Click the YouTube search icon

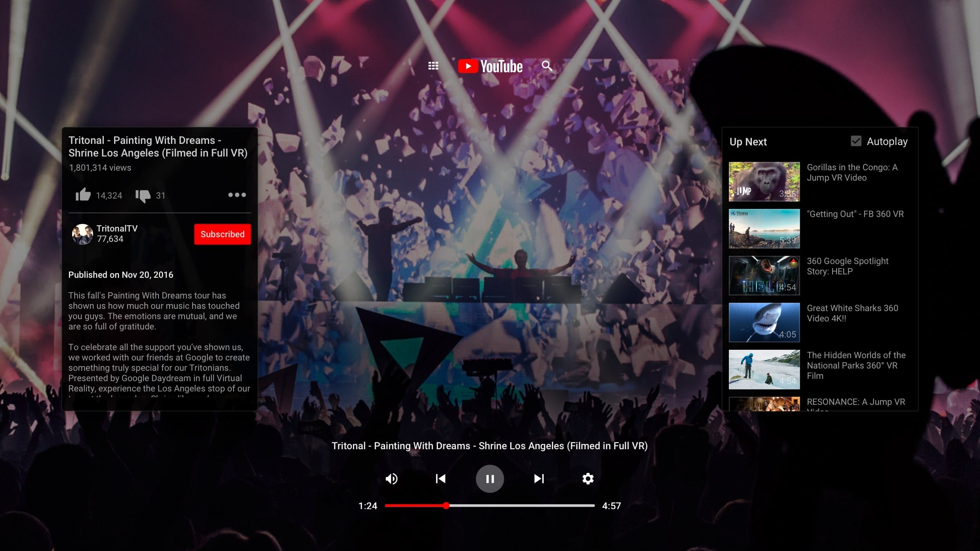[x=547, y=66]
